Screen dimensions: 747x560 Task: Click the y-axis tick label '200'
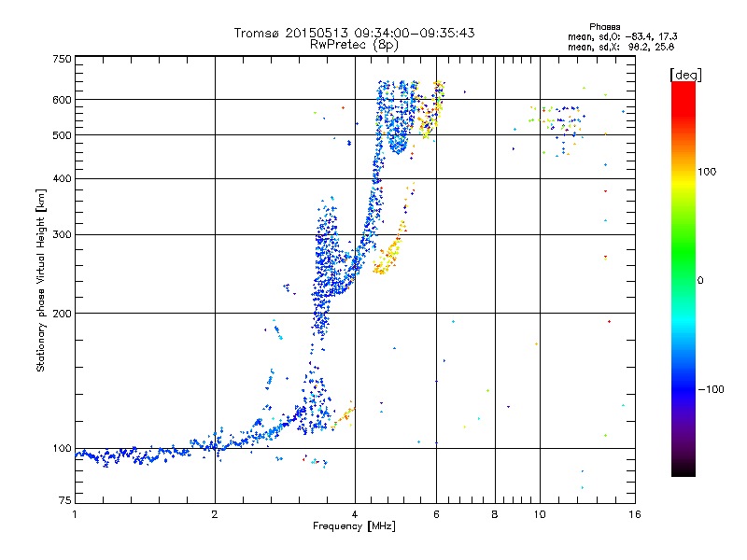[62, 314]
